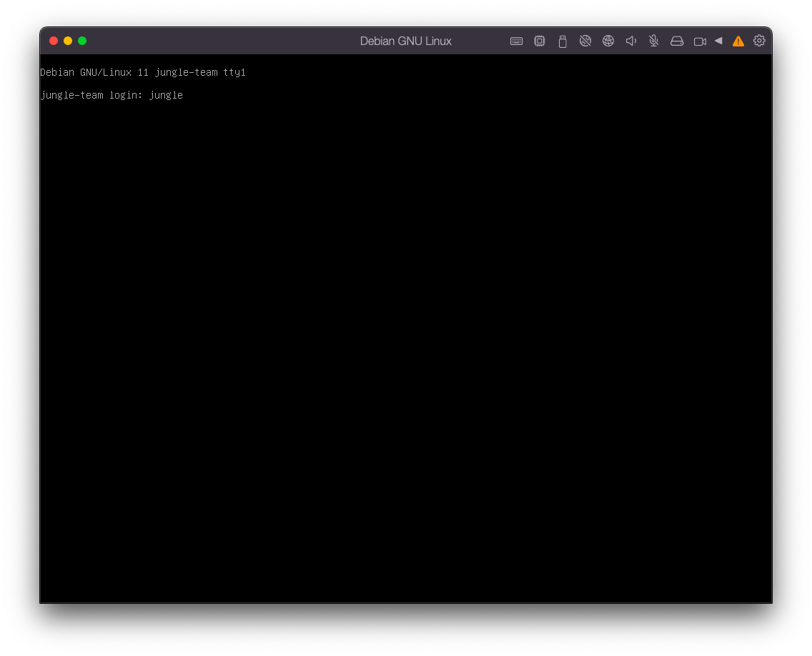
Task: Click the video camera icon
Action: tap(700, 41)
